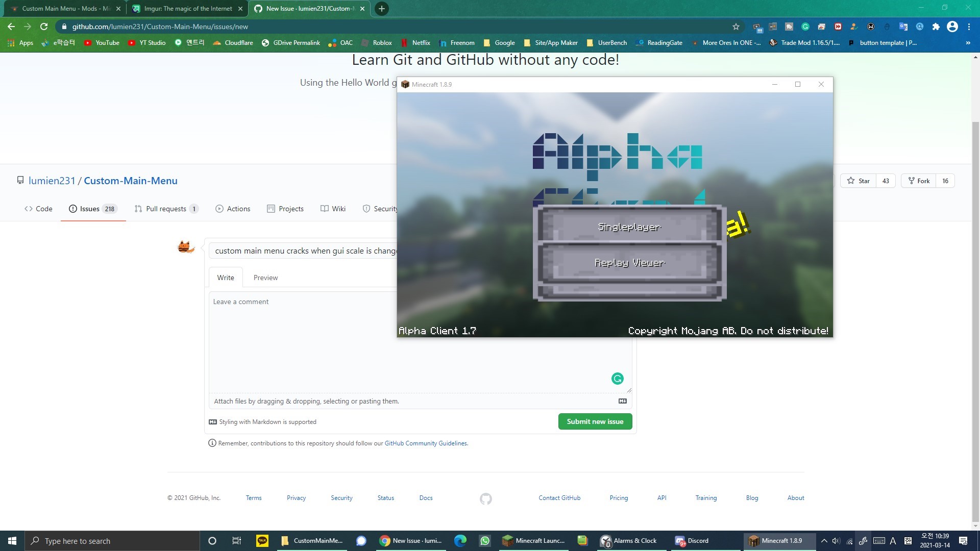Toggle the bookmark star in the address bar
The image size is (980, 551).
coord(735,26)
